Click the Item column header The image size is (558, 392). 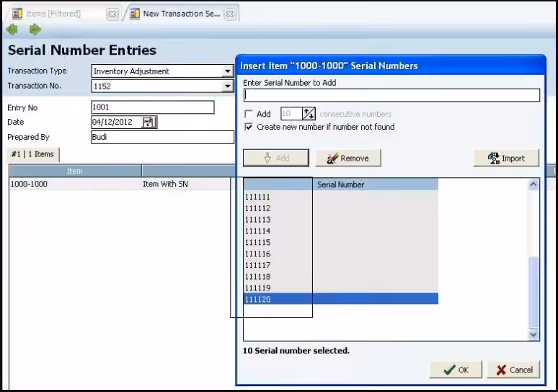click(75, 171)
